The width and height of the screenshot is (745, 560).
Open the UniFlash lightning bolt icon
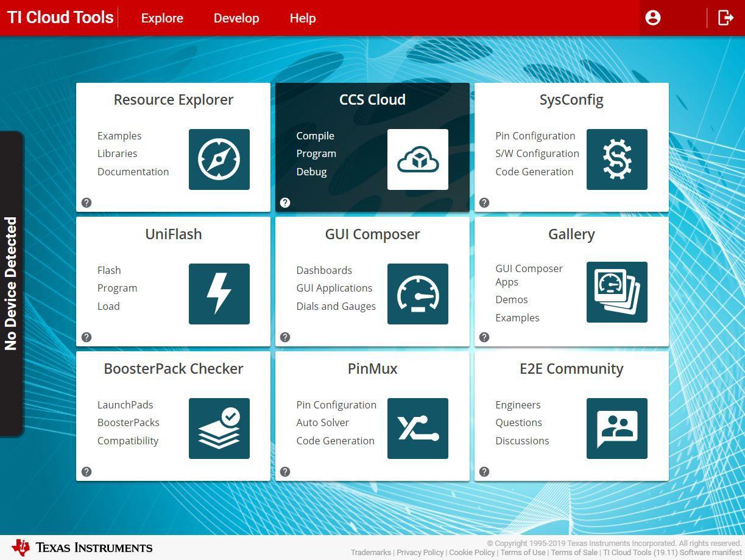(219, 294)
